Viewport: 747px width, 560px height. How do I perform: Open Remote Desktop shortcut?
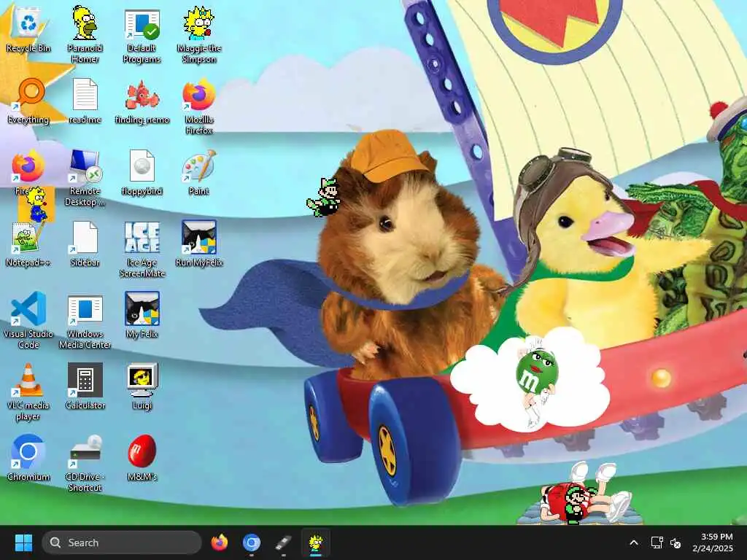tap(85, 179)
